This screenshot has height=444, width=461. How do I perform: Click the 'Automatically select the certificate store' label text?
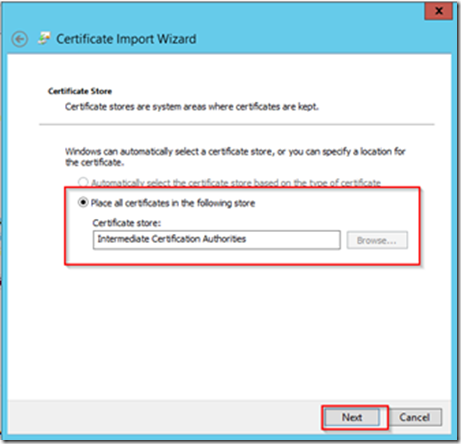[x=236, y=183]
